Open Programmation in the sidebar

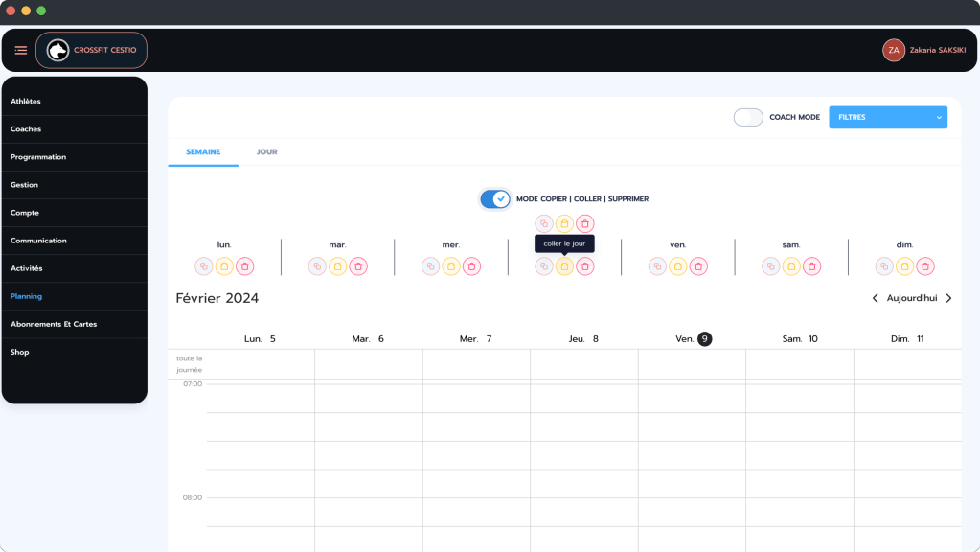[38, 157]
